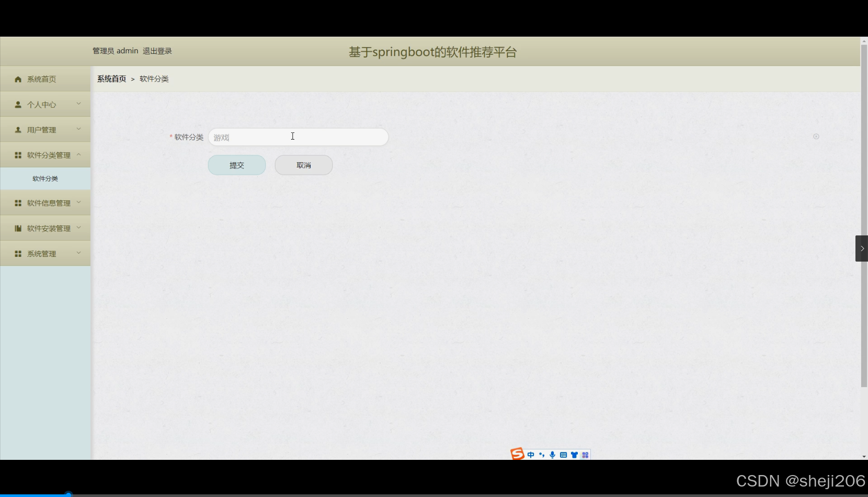Open the Sogou toolbox grid icon
Image resolution: width=868 pixels, height=497 pixels.
585,454
